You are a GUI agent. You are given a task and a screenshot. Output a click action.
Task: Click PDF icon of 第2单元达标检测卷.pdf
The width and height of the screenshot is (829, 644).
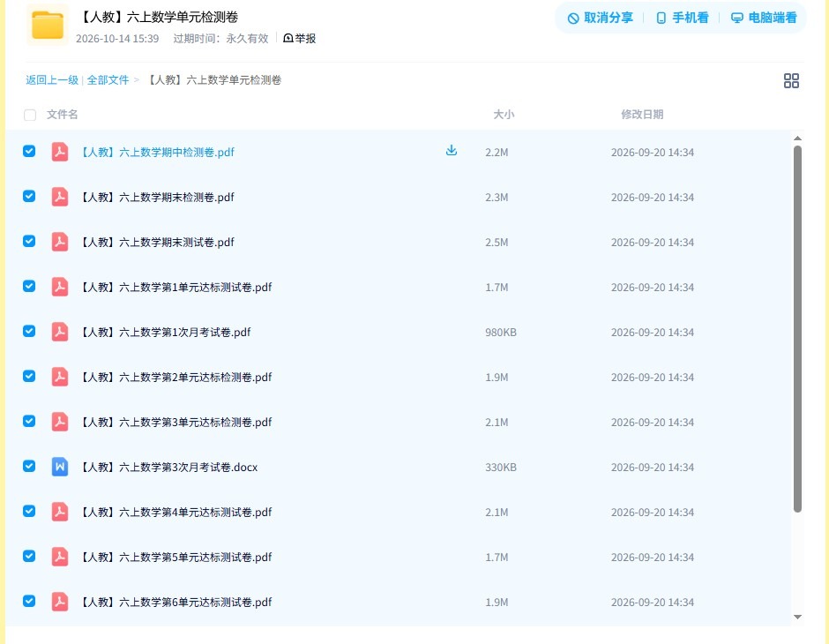point(60,377)
